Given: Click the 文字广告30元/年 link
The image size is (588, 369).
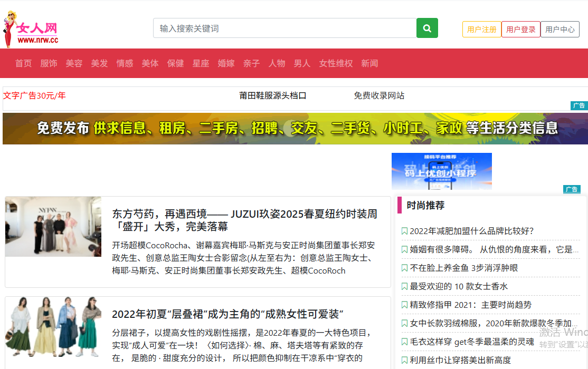Looking at the screenshot, I should 34,95.
